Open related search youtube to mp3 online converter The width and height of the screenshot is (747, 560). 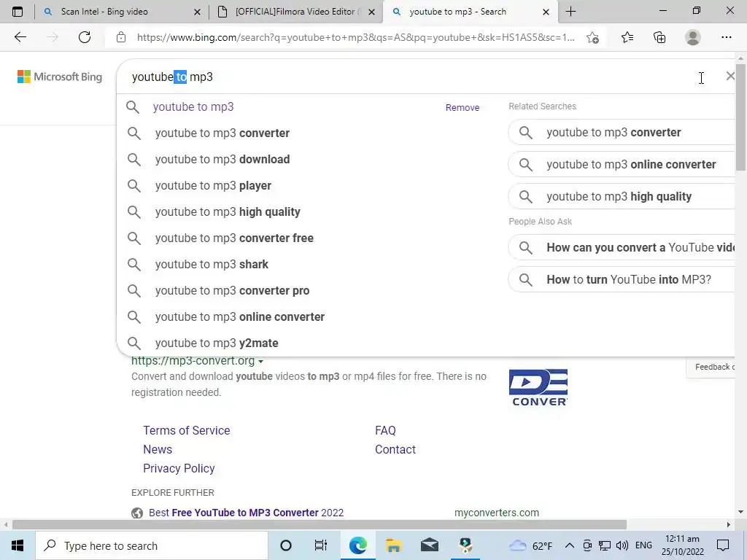(622, 164)
